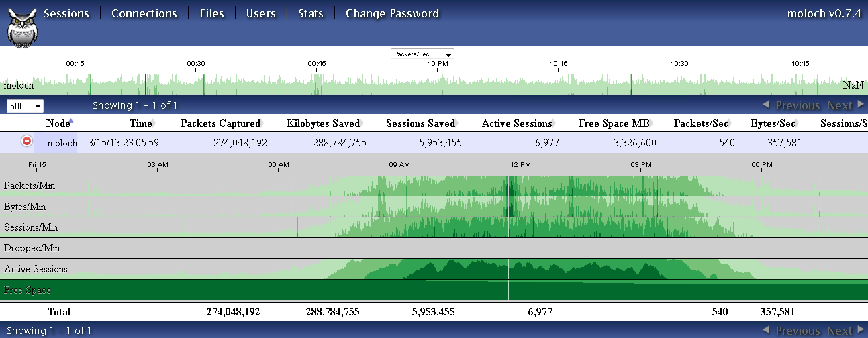Click the Free Space graph row
The width and height of the screenshot is (868, 338).
[x=434, y=290]
